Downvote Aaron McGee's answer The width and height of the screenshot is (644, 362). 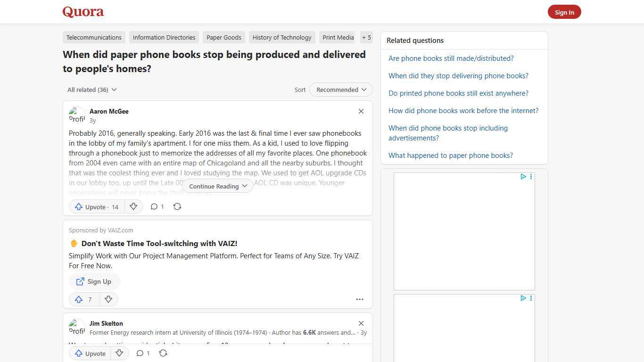133,206
